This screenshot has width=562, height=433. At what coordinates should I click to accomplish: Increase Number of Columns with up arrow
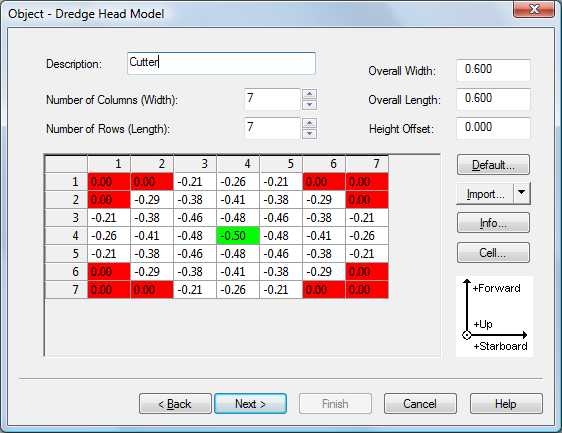pyautogui.click(x=309, y=94)
